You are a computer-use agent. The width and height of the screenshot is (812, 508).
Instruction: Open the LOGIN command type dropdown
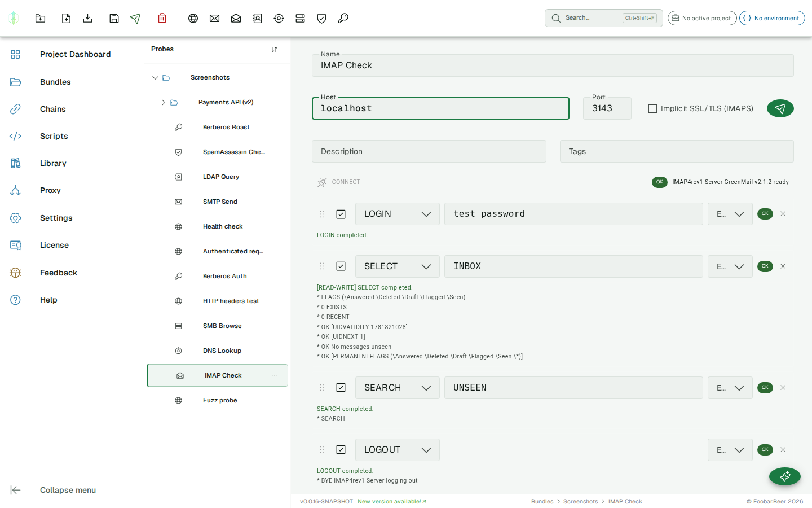tap(398, 214)
